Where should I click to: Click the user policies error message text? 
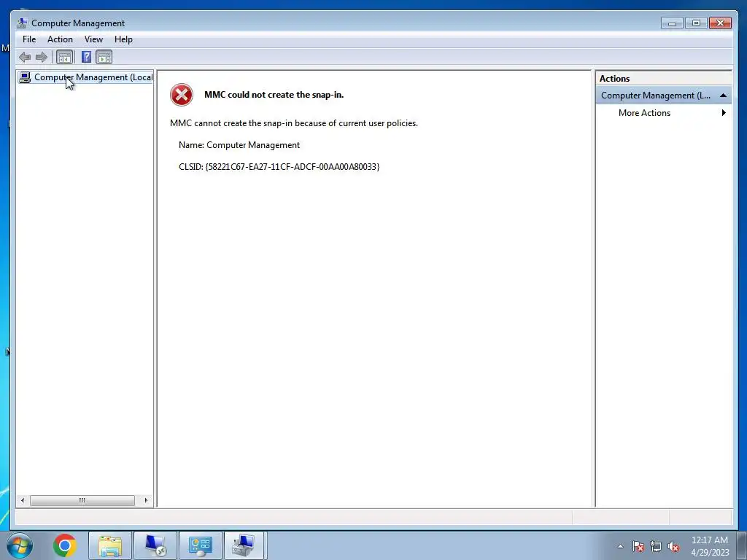294,123
